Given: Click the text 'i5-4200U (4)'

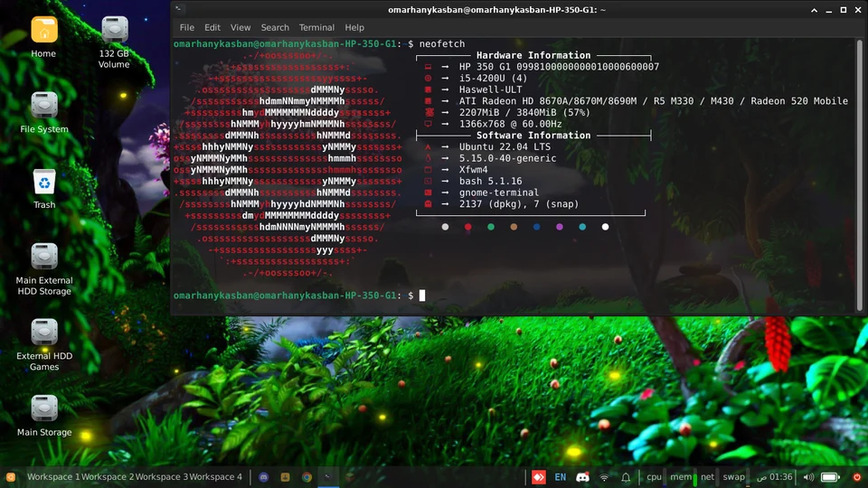Looking at the screenshot, I should click(494, 78).
